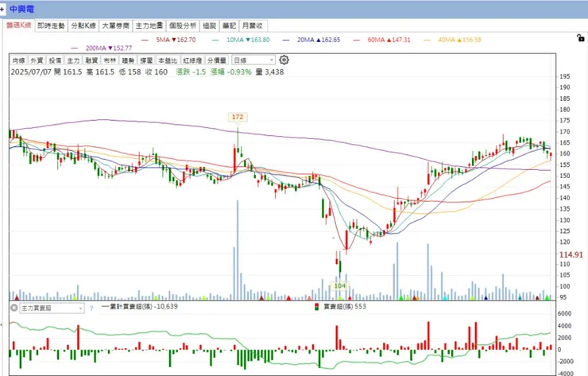Switch to the 即時走勢 tab

pos(51,25)
